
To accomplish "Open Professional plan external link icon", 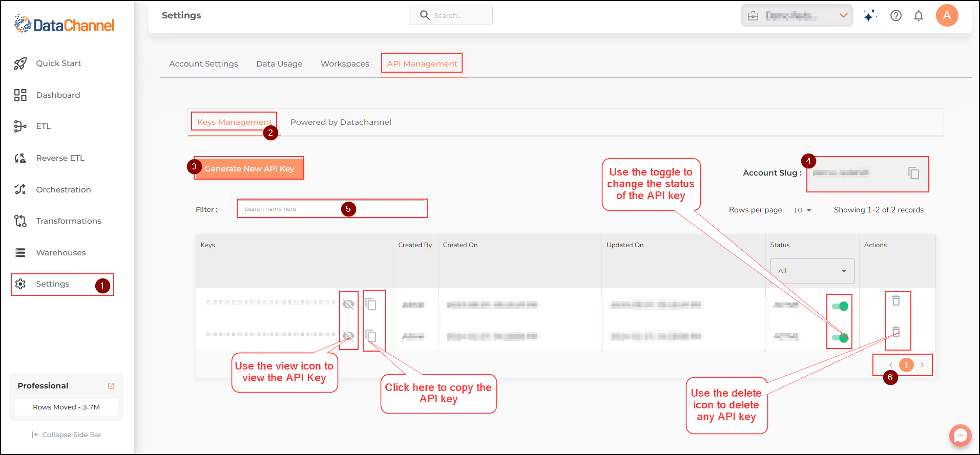I will click(111, 386).
